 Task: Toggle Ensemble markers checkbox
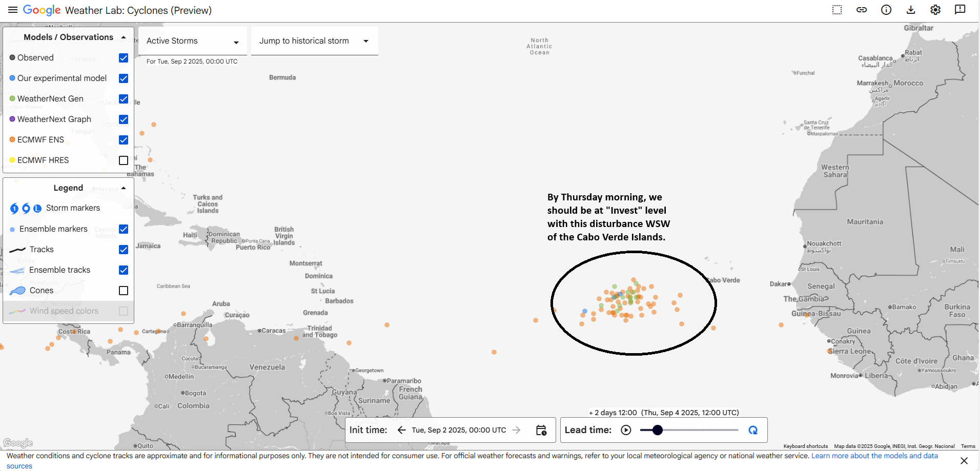coord(124,229)
